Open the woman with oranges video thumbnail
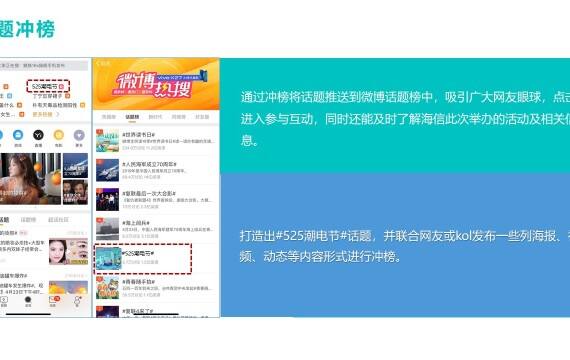This screenshot has height=360, width=570. (30, 179)
